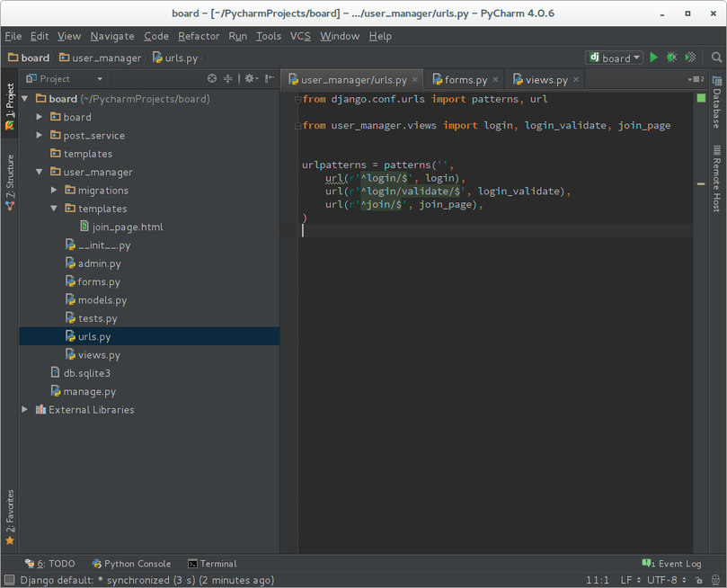Open the Project view type dropdown
Screen dimensions: 727x588
65,78
